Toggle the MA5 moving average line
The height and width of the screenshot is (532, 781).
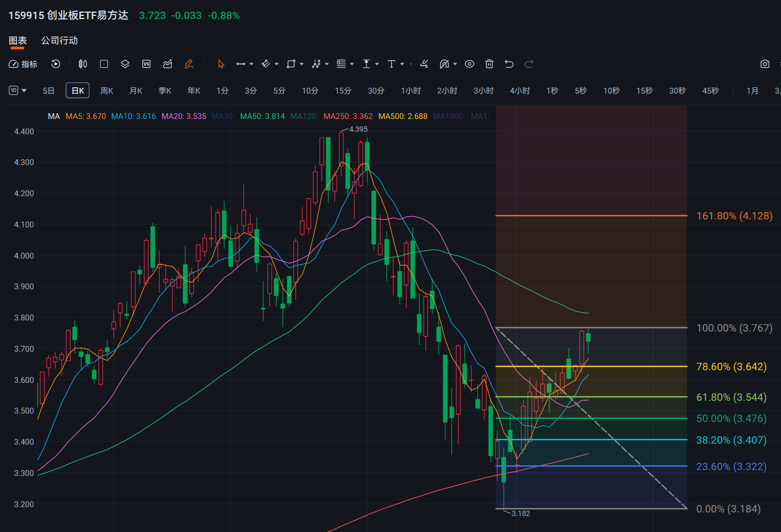tap(86, 116)
